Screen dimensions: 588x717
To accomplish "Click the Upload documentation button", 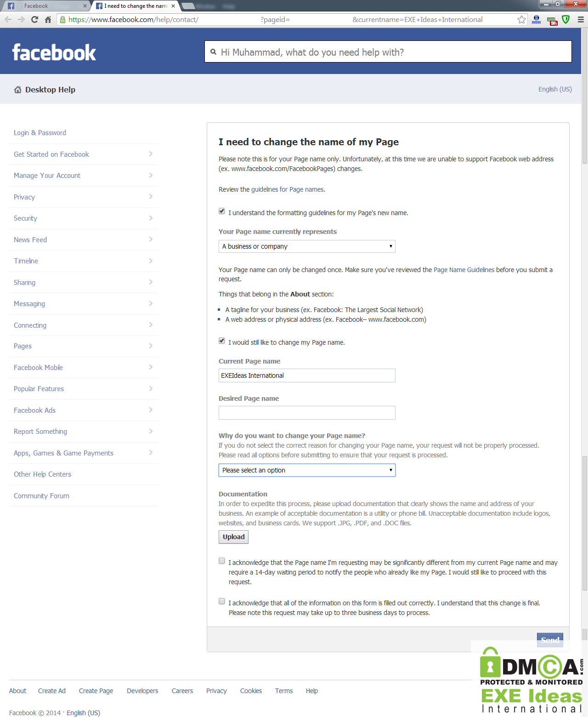I will pyautogui.click(x=233, y=537).
